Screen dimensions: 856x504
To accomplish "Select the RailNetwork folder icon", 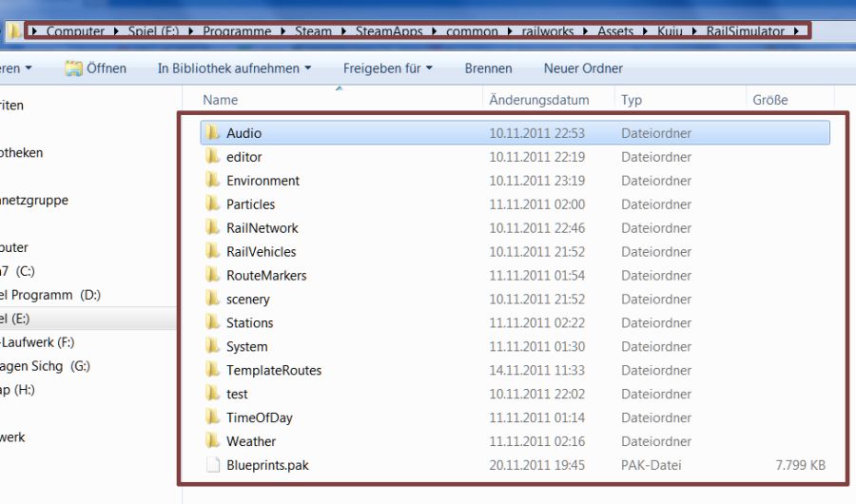I will [x=212, y=227].
